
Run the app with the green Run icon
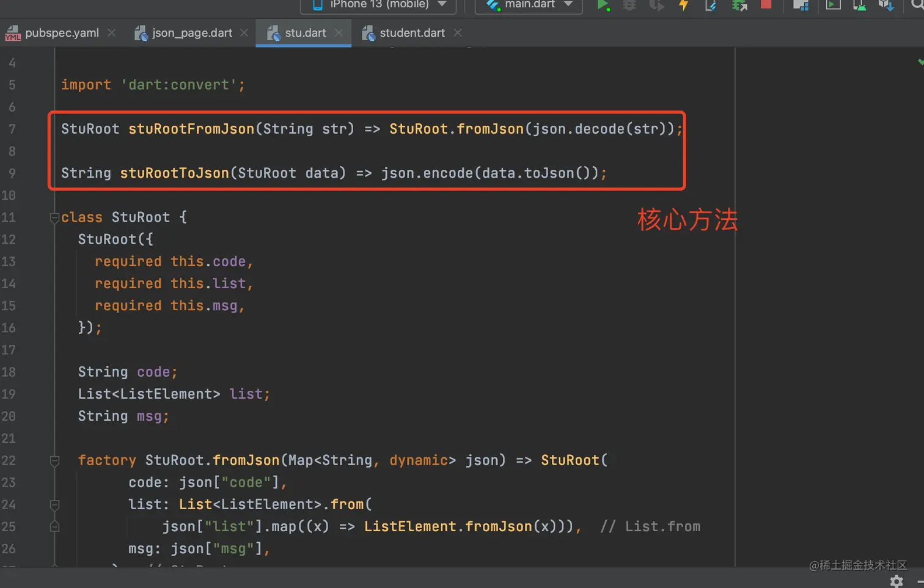click(x=603, y=5)
